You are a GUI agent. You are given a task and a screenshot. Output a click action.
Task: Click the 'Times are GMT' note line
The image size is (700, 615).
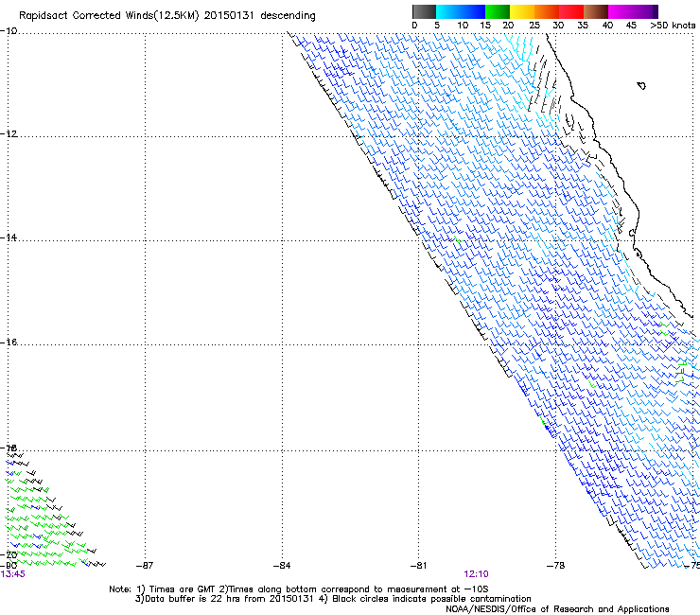tap(299, 589)
